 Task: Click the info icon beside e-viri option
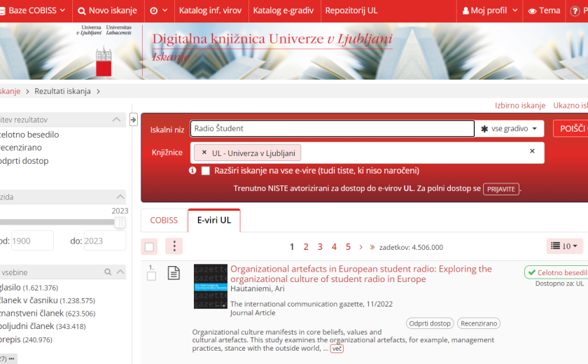coord(192,170)
